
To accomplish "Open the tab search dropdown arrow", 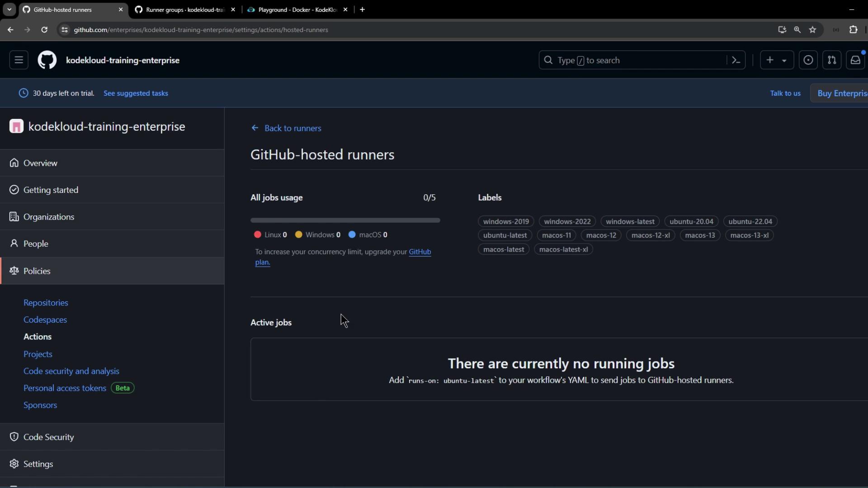I will coord(9,9).
